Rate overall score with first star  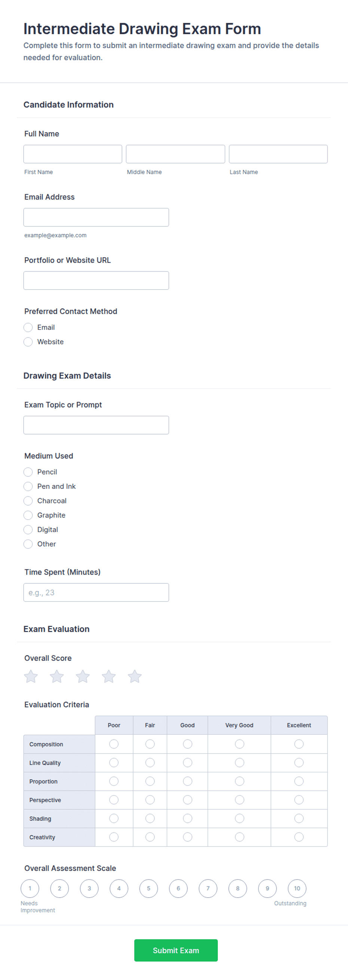click(31, 676)
